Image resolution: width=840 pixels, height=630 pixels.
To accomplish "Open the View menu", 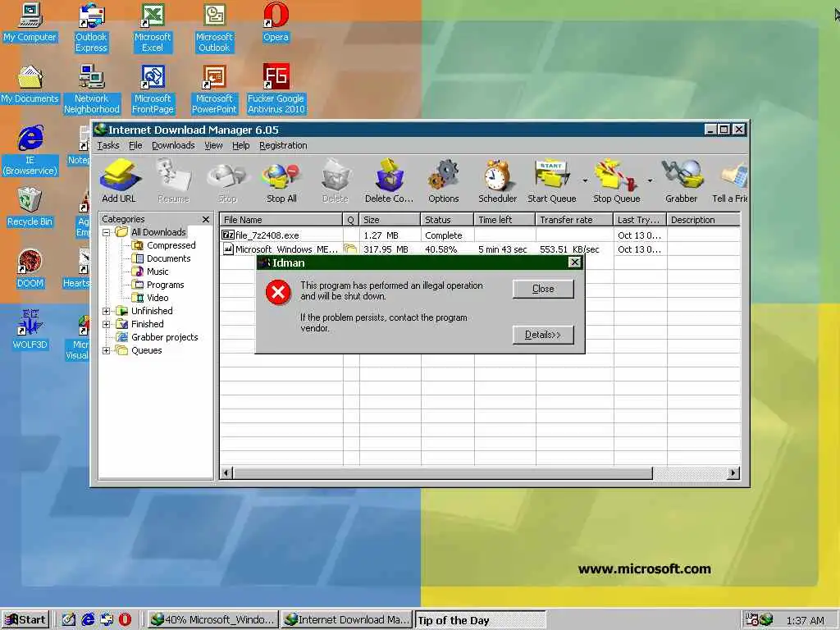I will 213,145.
